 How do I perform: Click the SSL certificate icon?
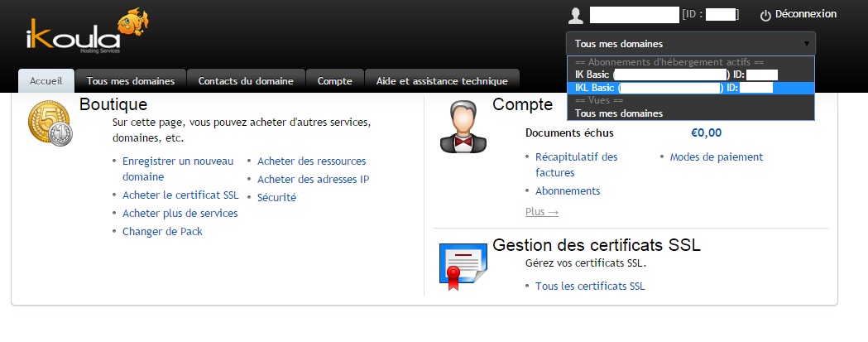462,265
